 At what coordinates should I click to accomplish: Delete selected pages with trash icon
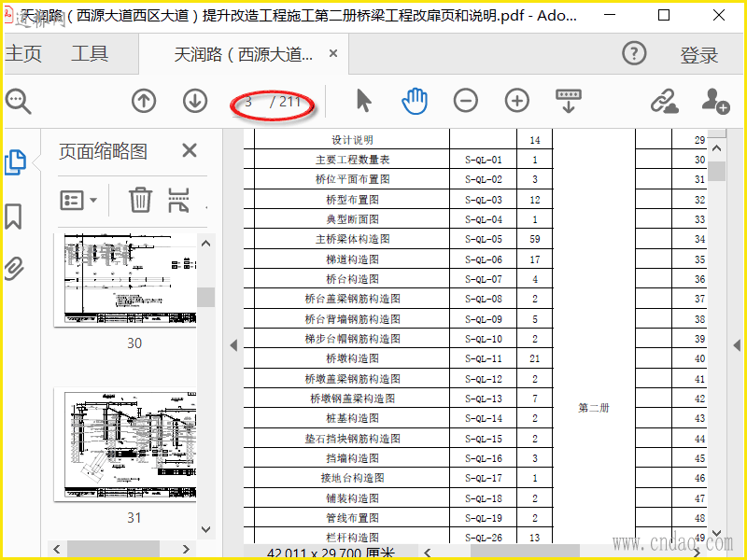(141, 200)
